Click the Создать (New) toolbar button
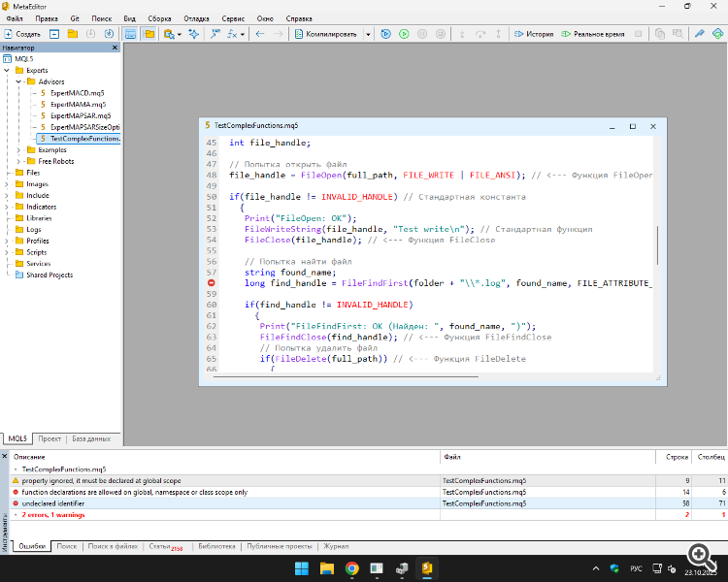 (23, 34)
